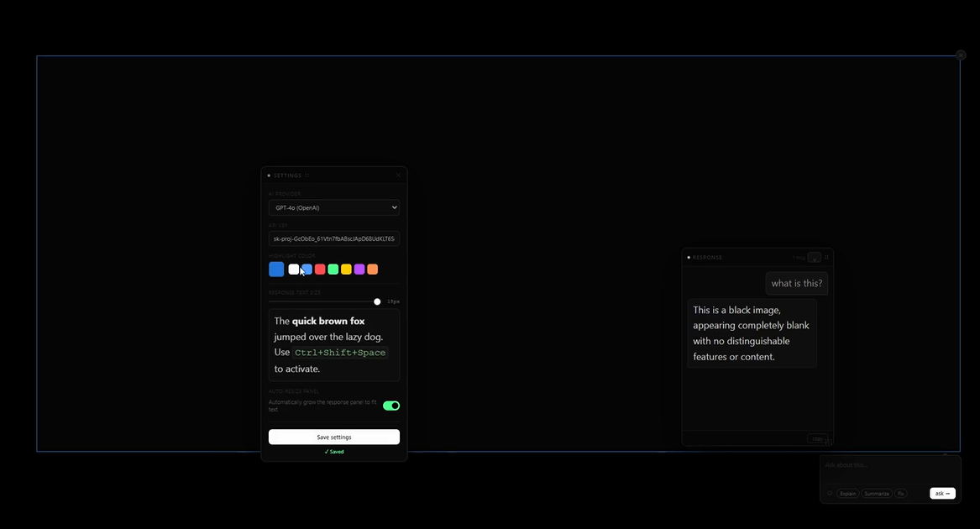
Task: Click the Explain quick action chip
Action: [847, 494]
